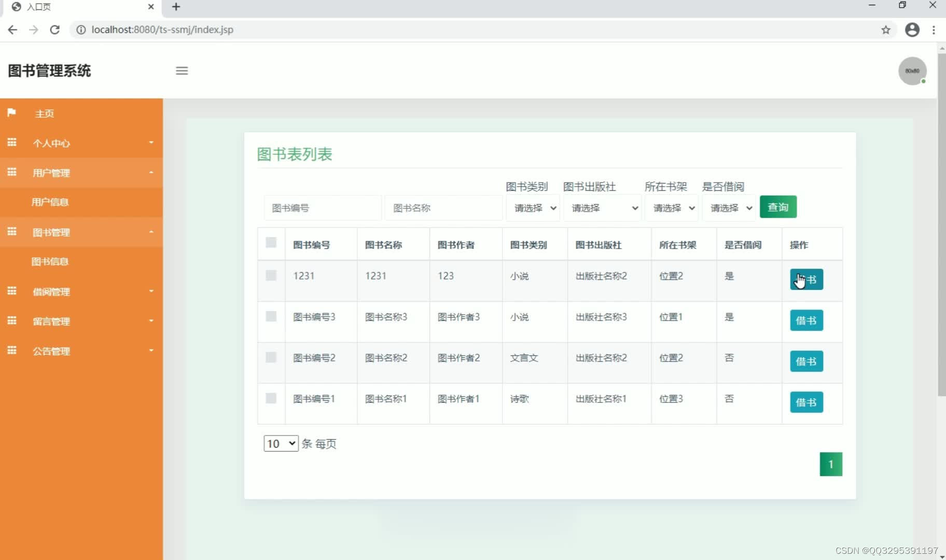946x560 pixels.
Task: Open the browser profile icon
Action: point(912,30)
